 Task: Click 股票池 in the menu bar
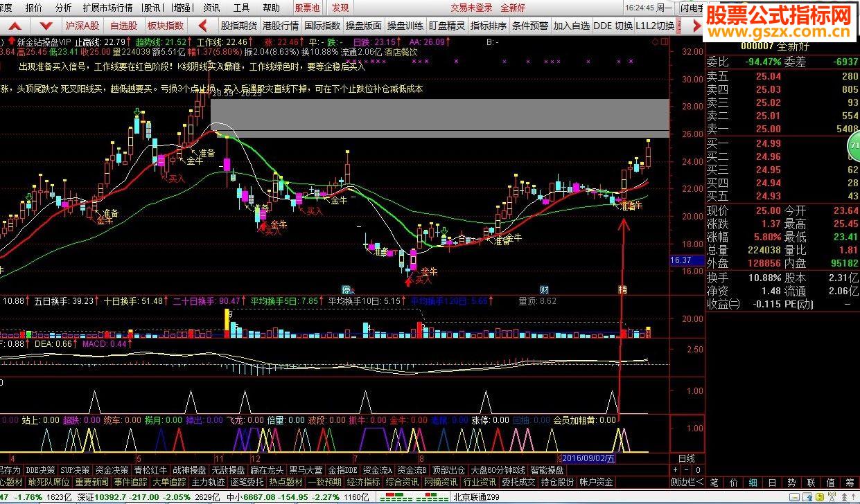pyautogui.click(x=307, y=8)
